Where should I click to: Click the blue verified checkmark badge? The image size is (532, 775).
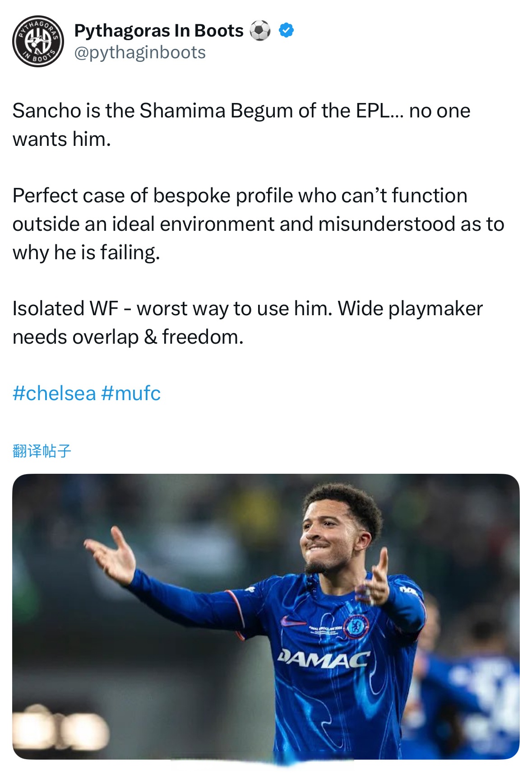[x=286, y=30]
